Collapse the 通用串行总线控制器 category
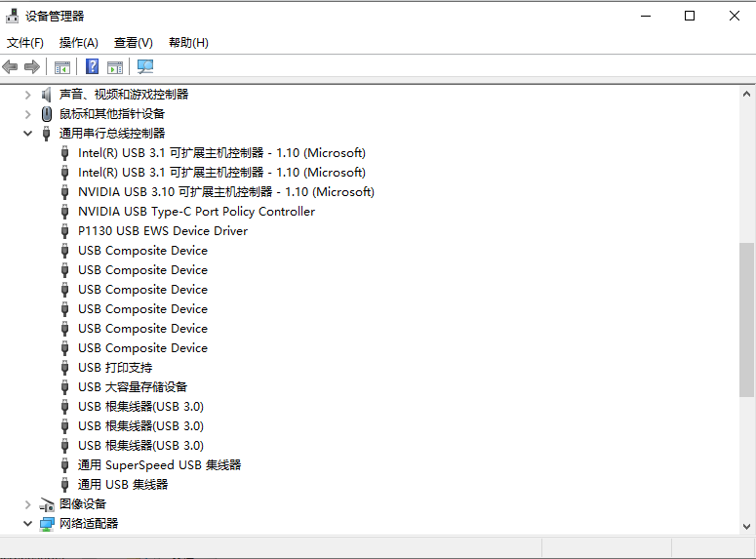The image size is (756, 559). (27, 134)
